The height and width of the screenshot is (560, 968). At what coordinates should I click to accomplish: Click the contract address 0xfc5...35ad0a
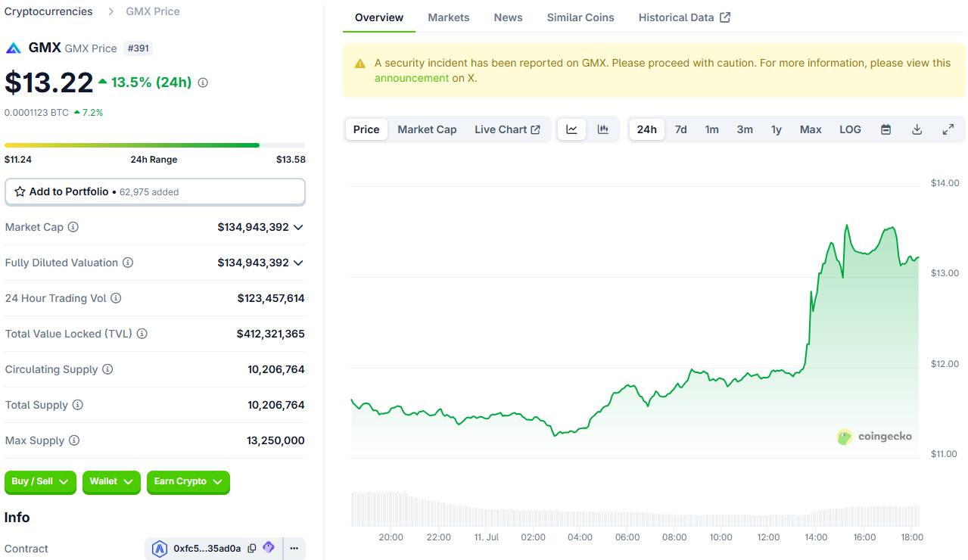(207, 549)
